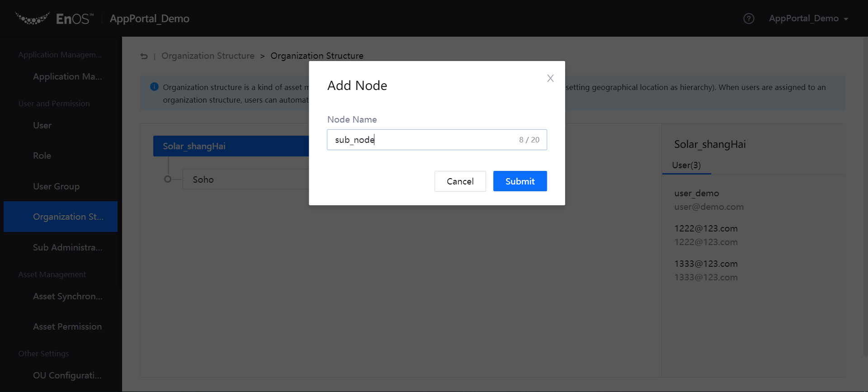Open Asset Permission sidebar item
The image size is (868, 392).
click(67, 326)
